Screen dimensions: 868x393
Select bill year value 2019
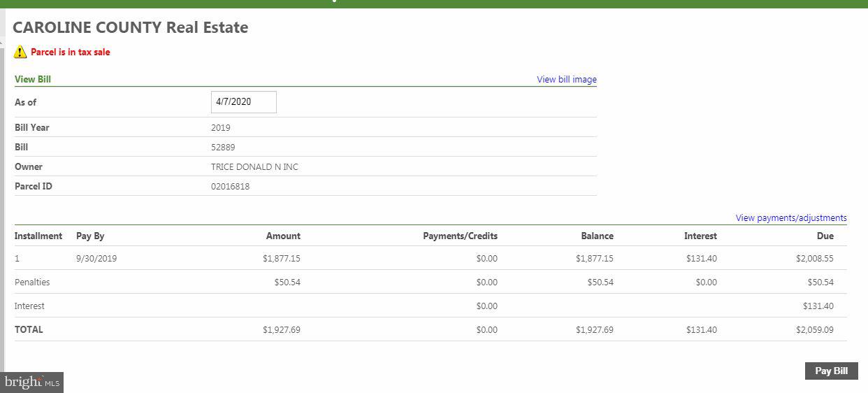[x=221, y=127]
